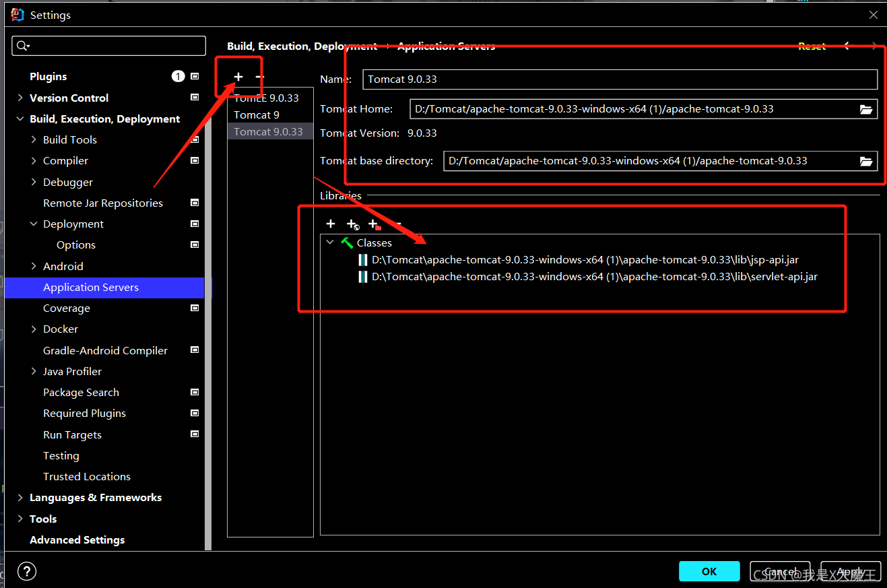The image size is (887, 588).
Task: Open Remote Jar Repositories settings
Action: tap(103, 203)
